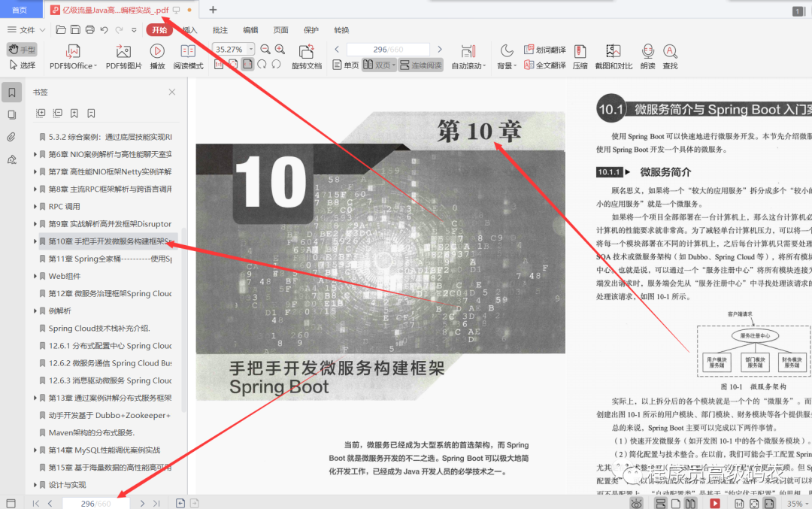Click the zoom out magnifier icon
The height and width of the screenshot is (509, 812).
tap(265, 49)
